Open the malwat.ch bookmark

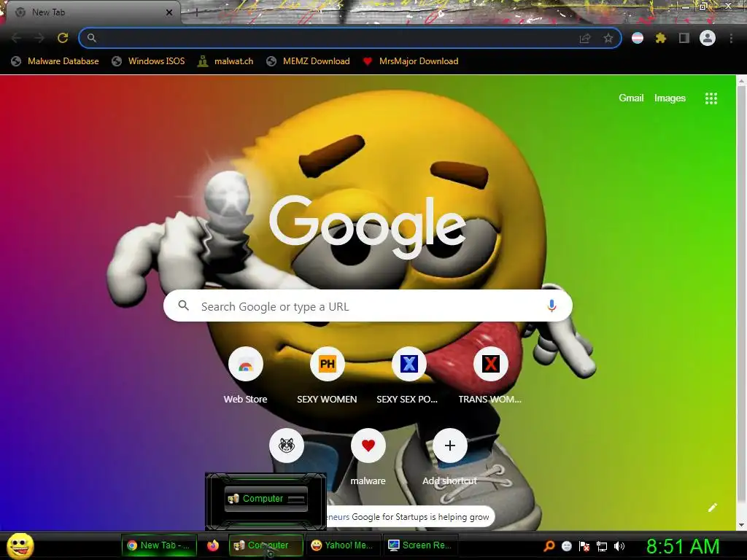tap(225, 61)
